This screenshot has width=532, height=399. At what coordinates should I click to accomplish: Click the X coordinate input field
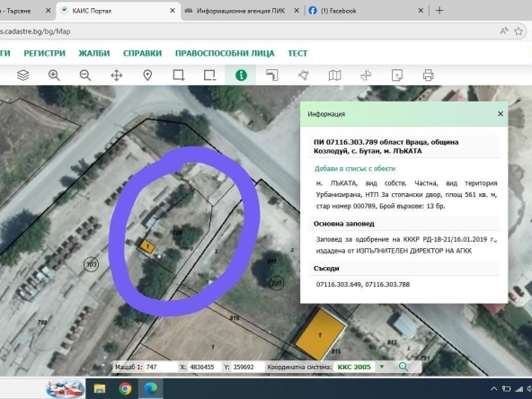pos(205,368)
